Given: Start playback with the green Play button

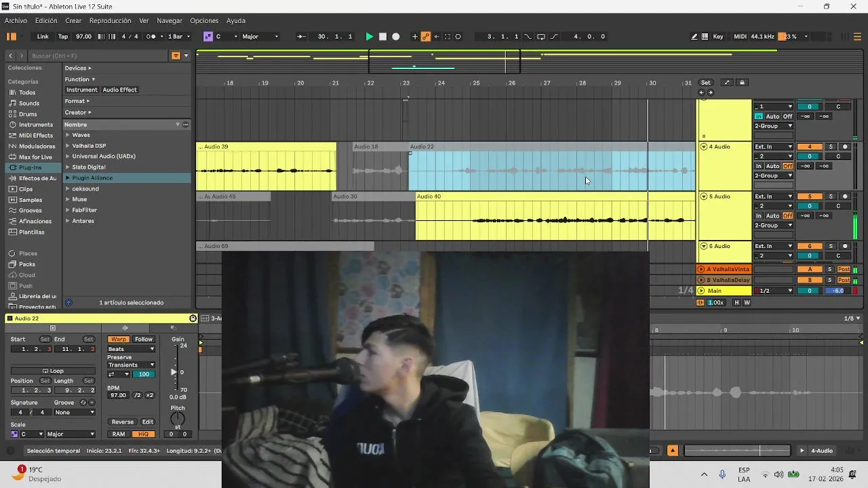Looking at the screenshot, I should click(369, 37).
